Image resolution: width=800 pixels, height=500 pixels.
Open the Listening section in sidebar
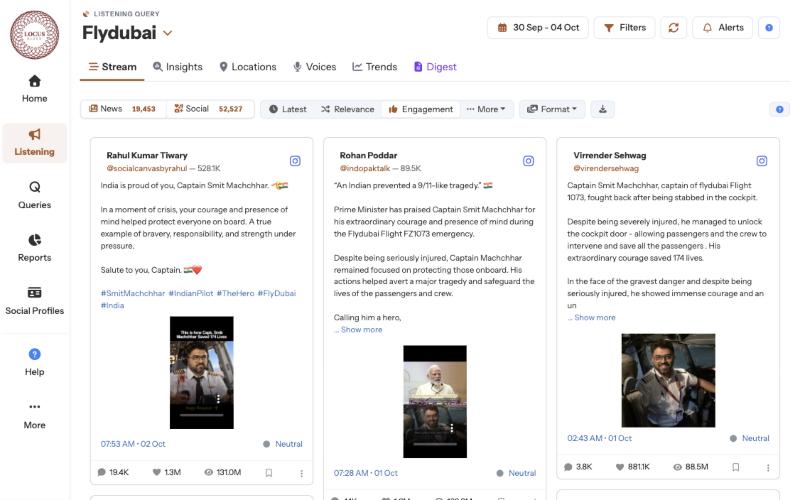point(34,142)
